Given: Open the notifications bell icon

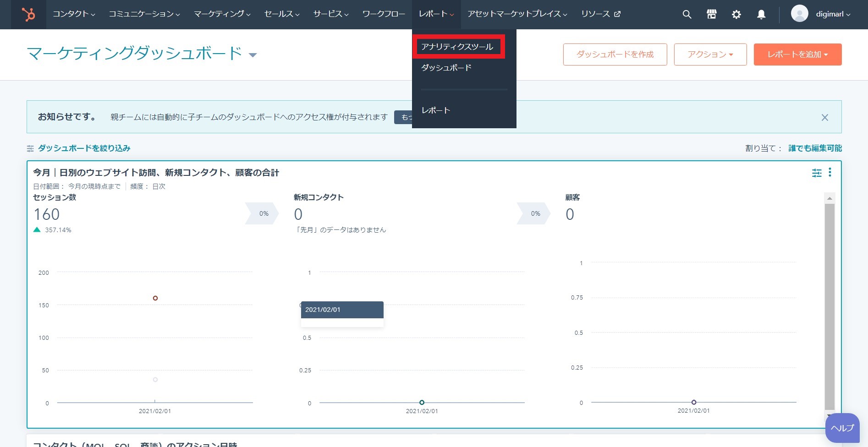Looking at the screenshot, I should click(x=761, y=15).
